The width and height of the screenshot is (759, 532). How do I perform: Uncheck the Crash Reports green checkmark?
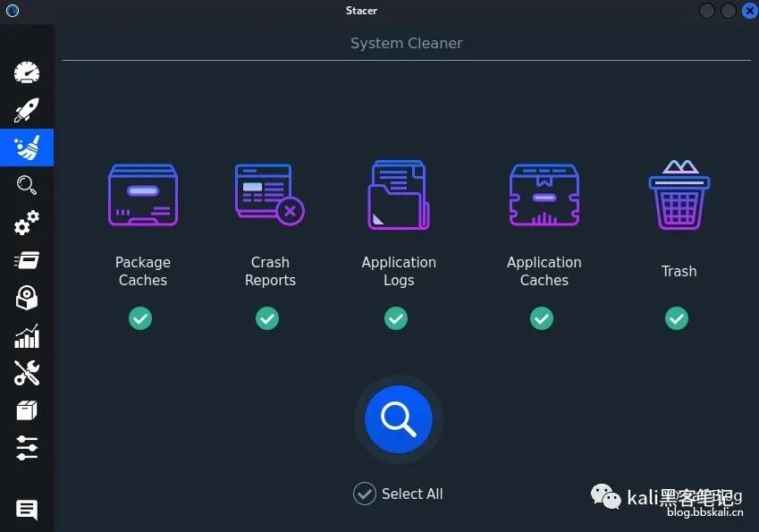click(267, 318)
